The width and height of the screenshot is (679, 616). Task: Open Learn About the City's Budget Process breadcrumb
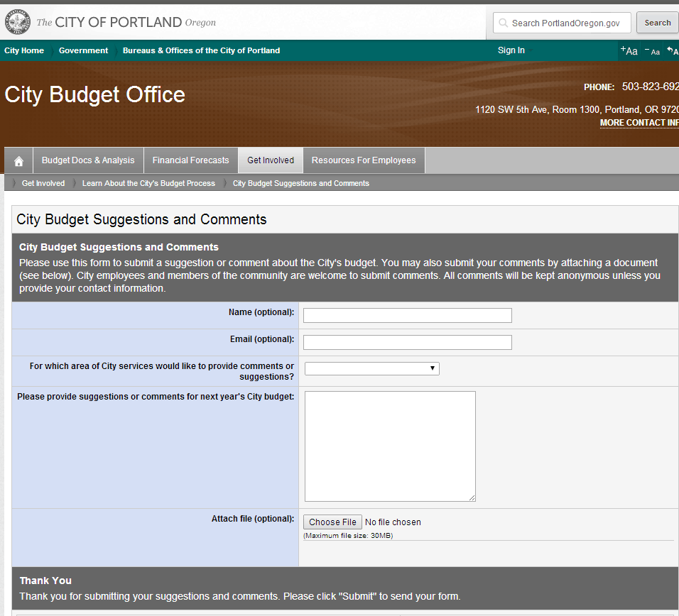tap(148, 183)
